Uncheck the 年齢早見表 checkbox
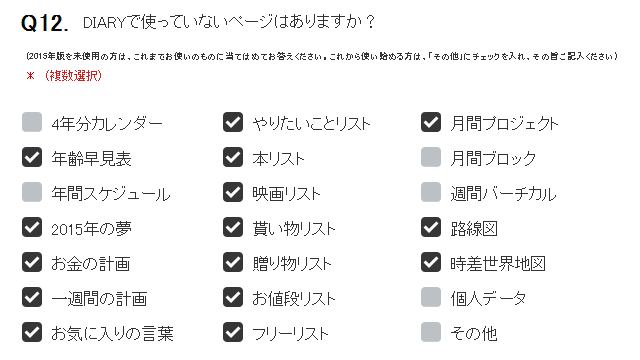This screenshot has width=640, height=360. tap(32, 157)
